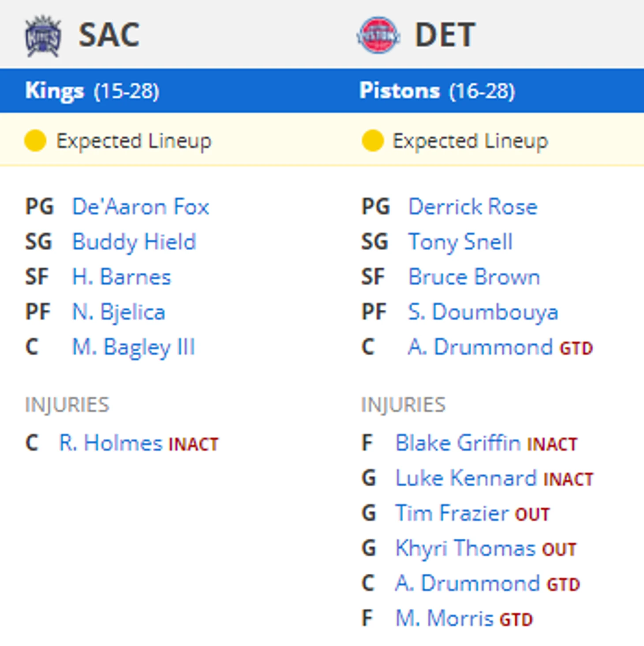The width and height of the screenshot is (644, 646).
Task: View S. Doumbouya player profile
Action: [x=483, y=312]
